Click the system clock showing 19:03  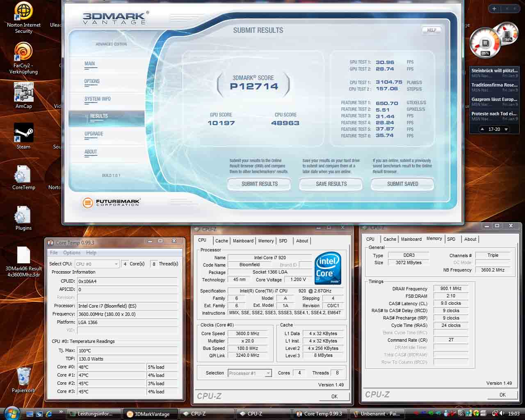pyautogui.click(x=514, y=414)
